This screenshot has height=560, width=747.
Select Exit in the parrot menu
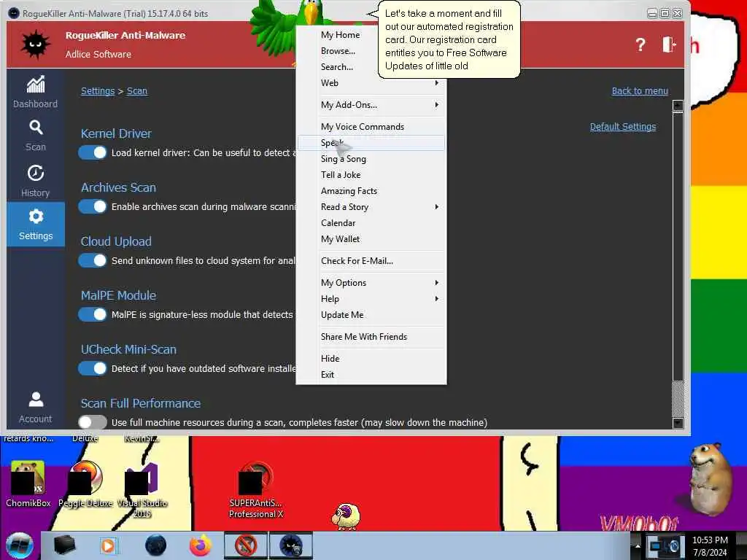(x=371, y=374)
